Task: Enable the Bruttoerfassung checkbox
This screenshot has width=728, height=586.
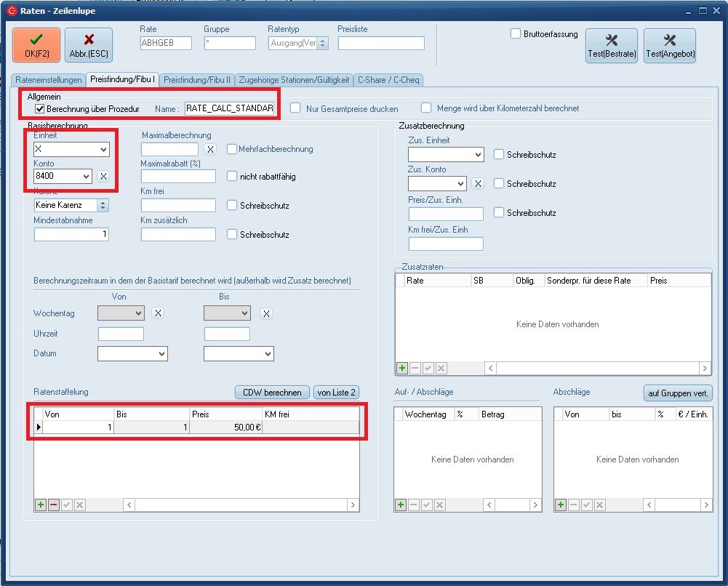Action: (x=516, y=33)
